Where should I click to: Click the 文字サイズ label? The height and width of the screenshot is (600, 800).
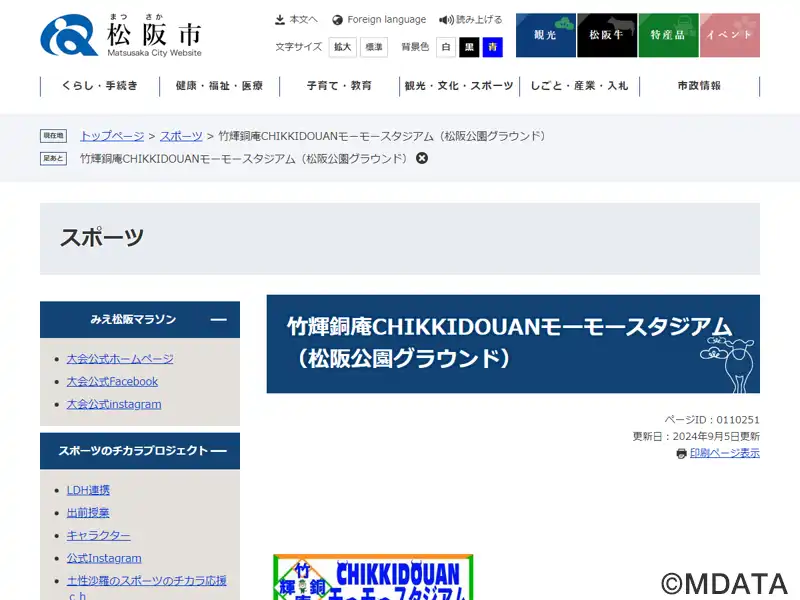(299, 47)
